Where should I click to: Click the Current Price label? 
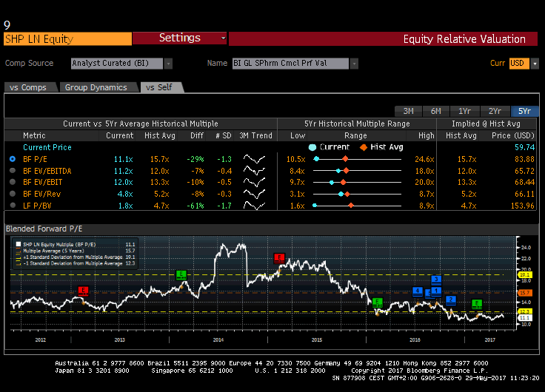[x=47, y=147]
